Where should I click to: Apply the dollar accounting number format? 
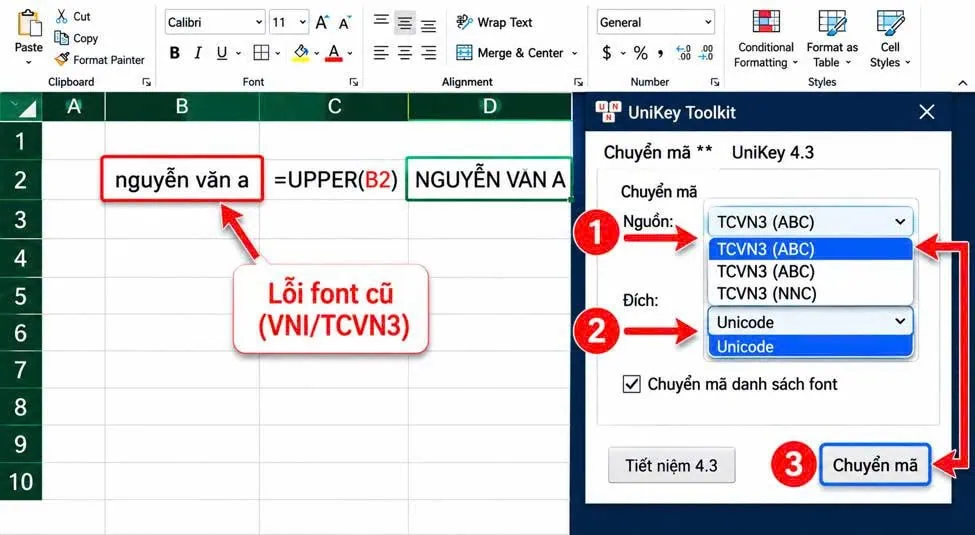[607, 53]
